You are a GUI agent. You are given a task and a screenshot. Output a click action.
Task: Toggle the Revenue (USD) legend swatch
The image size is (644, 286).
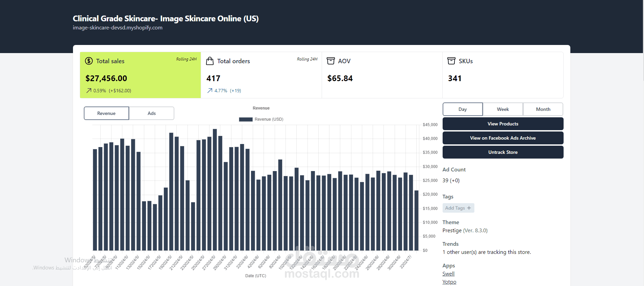click(x=246, y=119)
